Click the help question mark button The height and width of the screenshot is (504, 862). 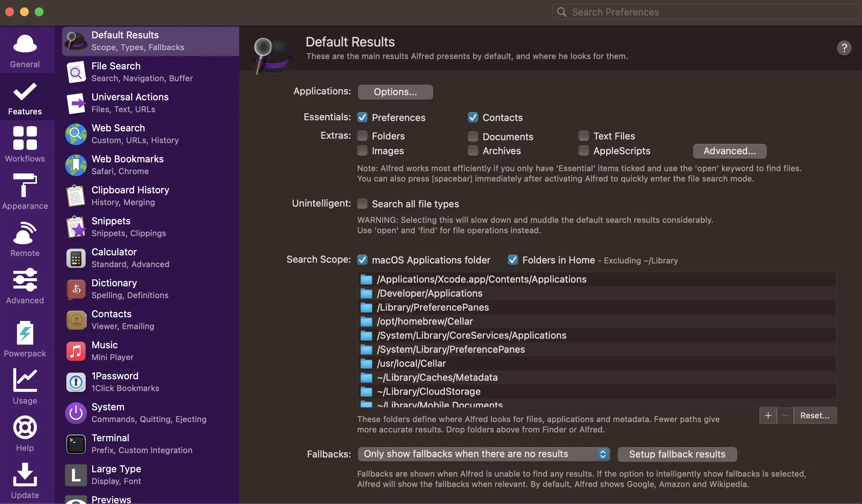click(x=844, y=48)
